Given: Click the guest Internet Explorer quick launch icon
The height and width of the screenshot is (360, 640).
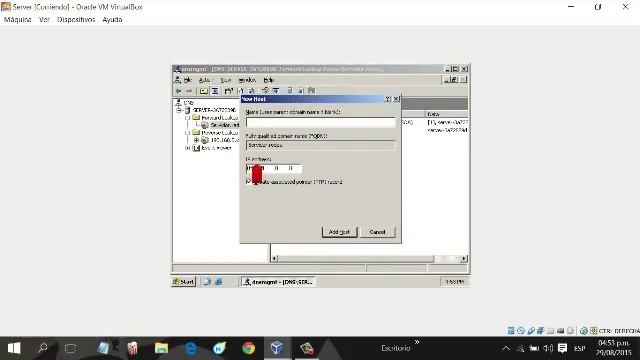Looking at the screenshot, I should tap(219, 282).
